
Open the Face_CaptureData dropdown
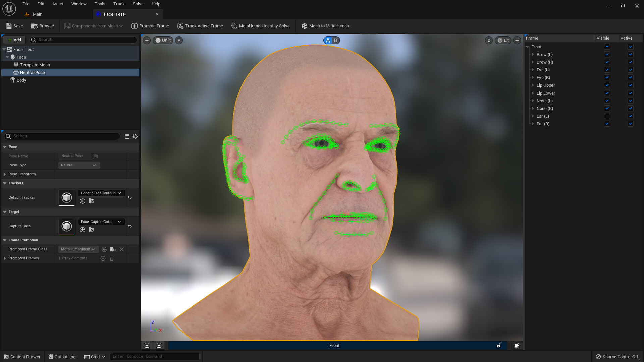(x=101, y=222)
